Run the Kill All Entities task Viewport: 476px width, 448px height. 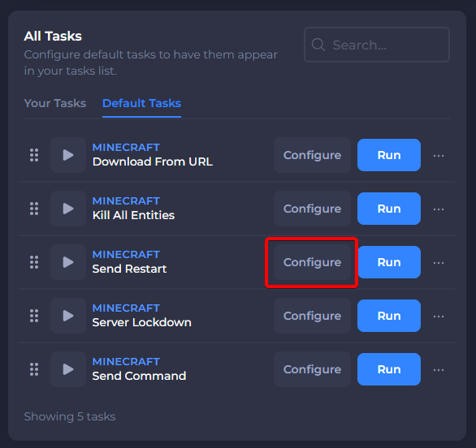point(389,209)
